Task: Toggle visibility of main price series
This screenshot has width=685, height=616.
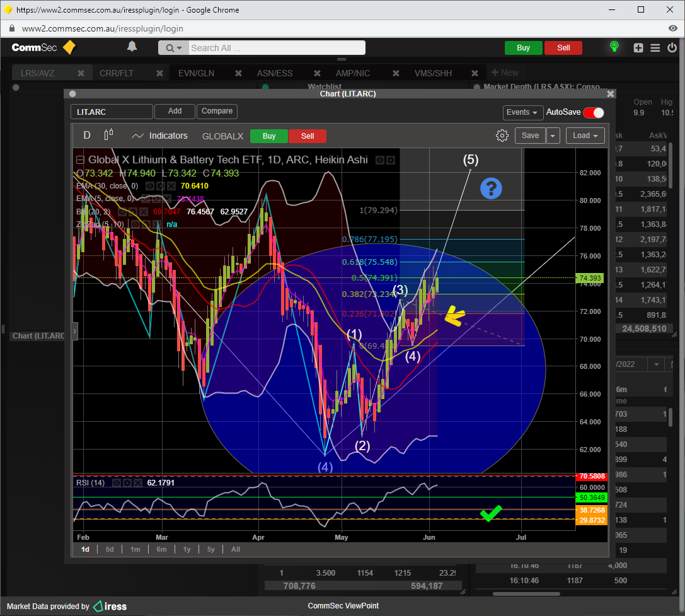Action: [x=380, y=160]
